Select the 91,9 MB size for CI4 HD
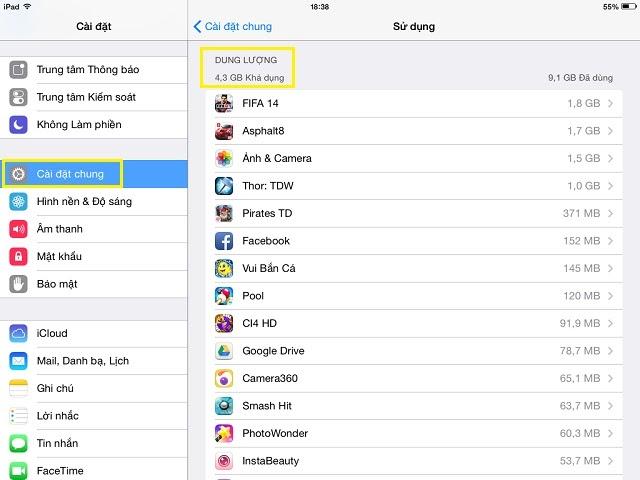640x480 pixels. [580, 323]
